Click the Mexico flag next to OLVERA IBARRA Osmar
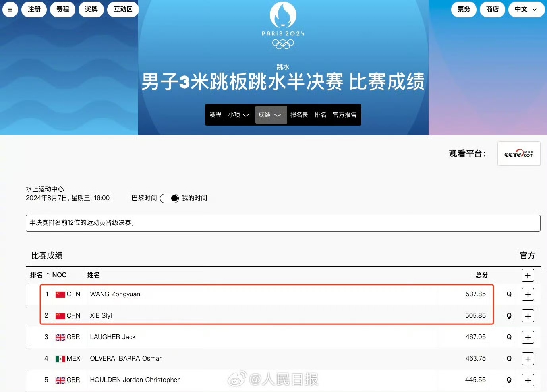Screen dimensions: 547x392 60,358
